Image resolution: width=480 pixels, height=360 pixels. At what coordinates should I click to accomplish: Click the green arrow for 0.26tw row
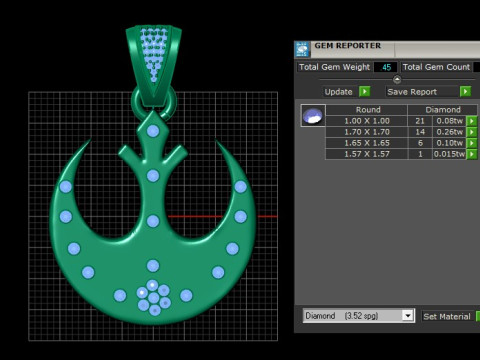tap(472, 132)
